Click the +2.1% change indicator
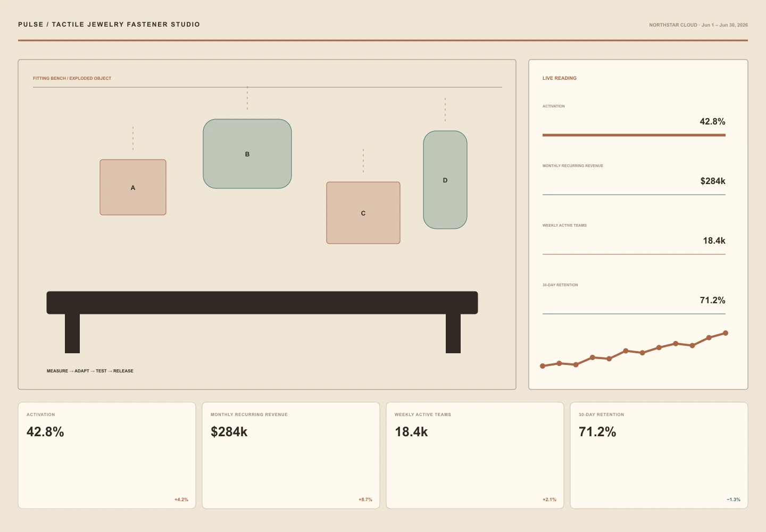766x532 pixels. coord(549,500)
